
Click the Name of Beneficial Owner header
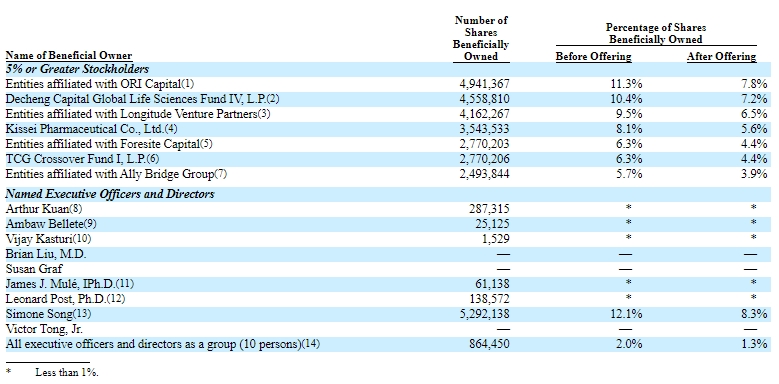pyautogui.click(x=69, y=56)
